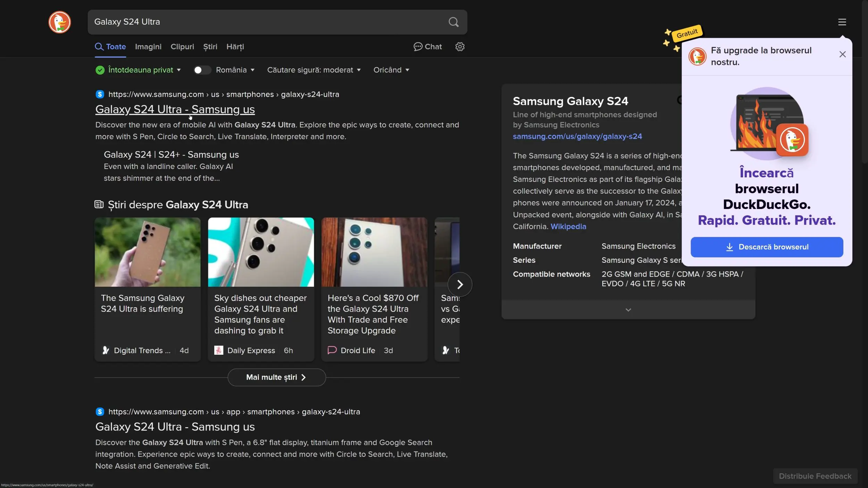The height and width of the screenshot is (488, 868).
Task: Open headline Sky dishes out cheaper Galaxy S24 Ultra
Action: 260,314
